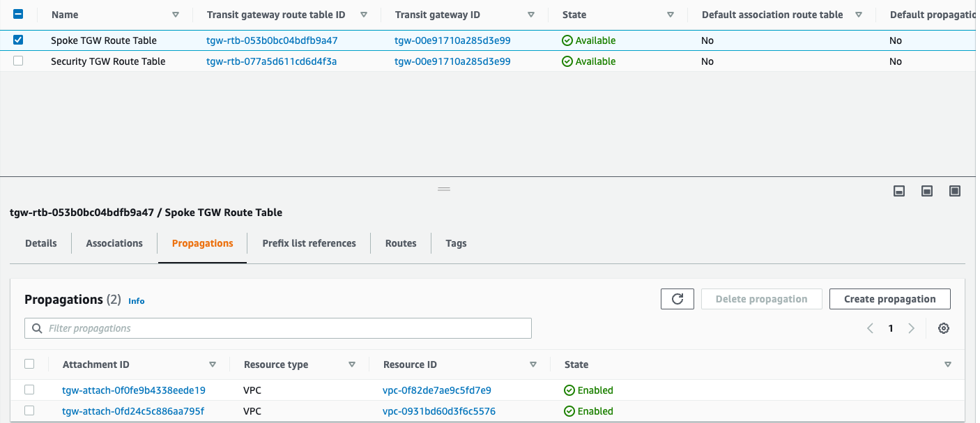Open the Name column filter dropdown

coord(176,14)
